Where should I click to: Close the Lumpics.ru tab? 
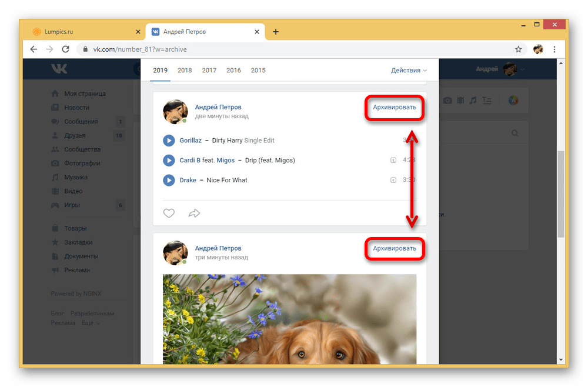coord(138,32)
